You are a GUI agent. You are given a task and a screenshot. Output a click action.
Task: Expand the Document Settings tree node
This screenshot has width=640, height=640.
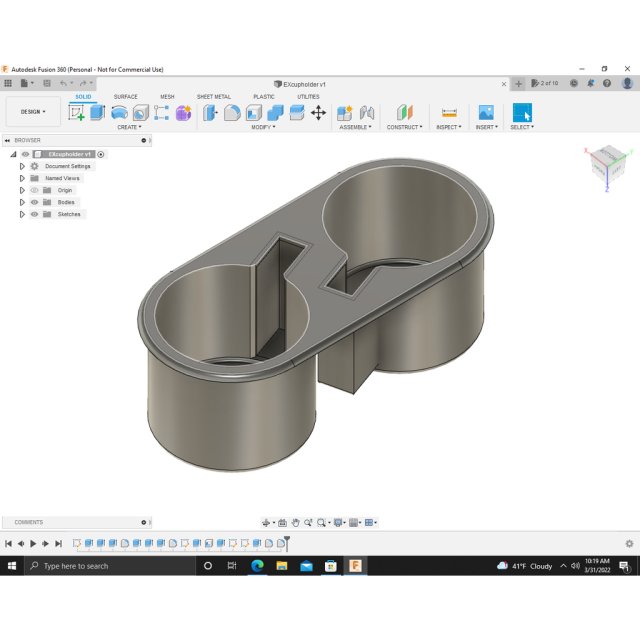point(22,166)
